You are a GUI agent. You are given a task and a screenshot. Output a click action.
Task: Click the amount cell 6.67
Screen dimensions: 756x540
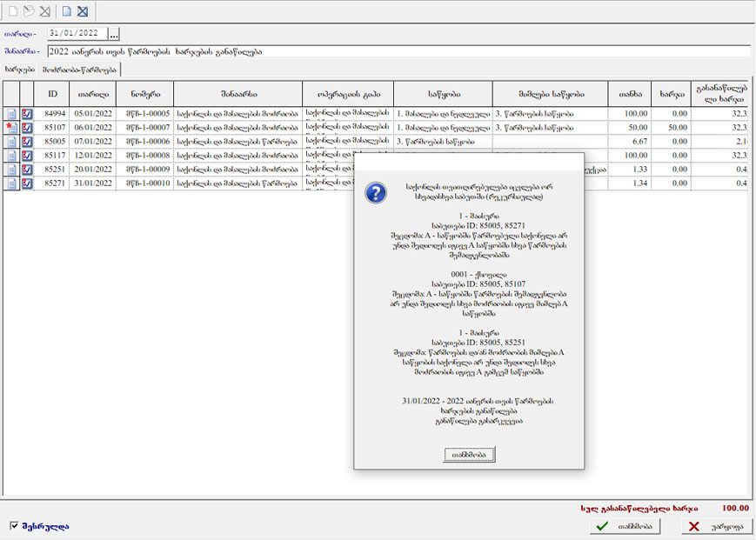pos(630,142)
